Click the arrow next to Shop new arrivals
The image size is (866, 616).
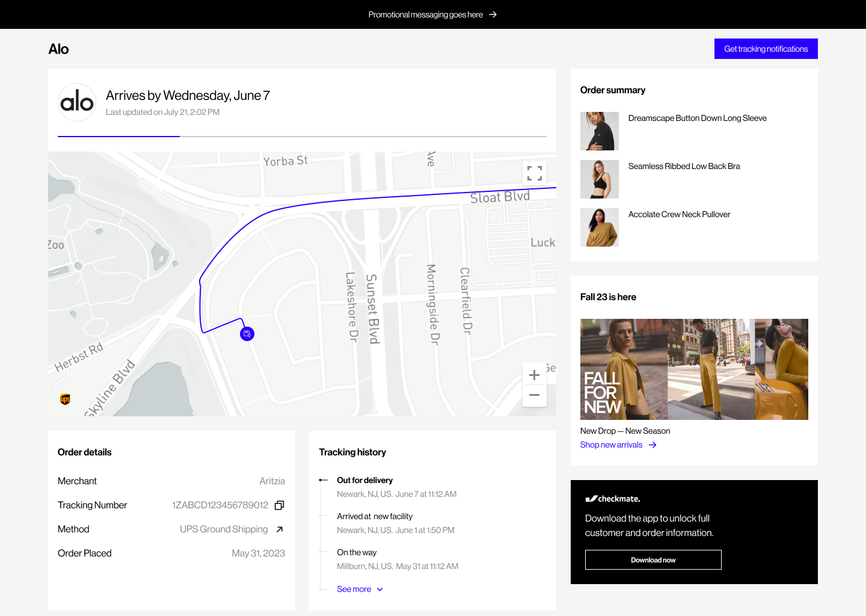click(x=653, y=445)
